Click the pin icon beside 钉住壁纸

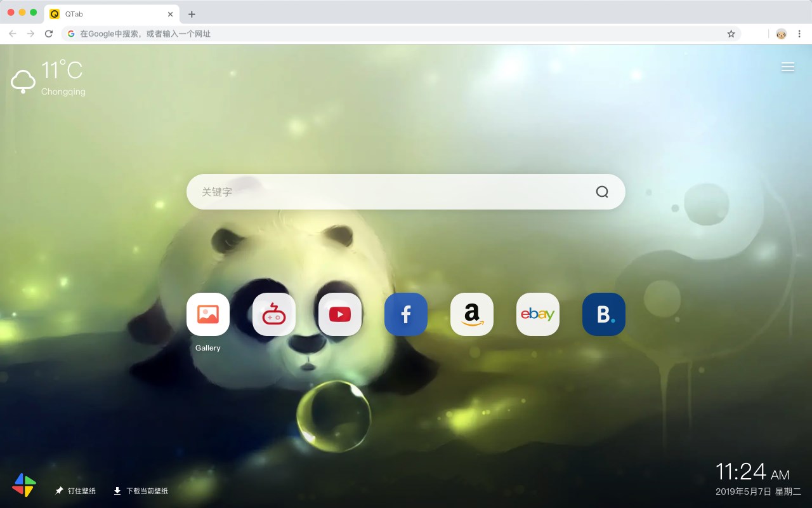(x=59, y=491)
